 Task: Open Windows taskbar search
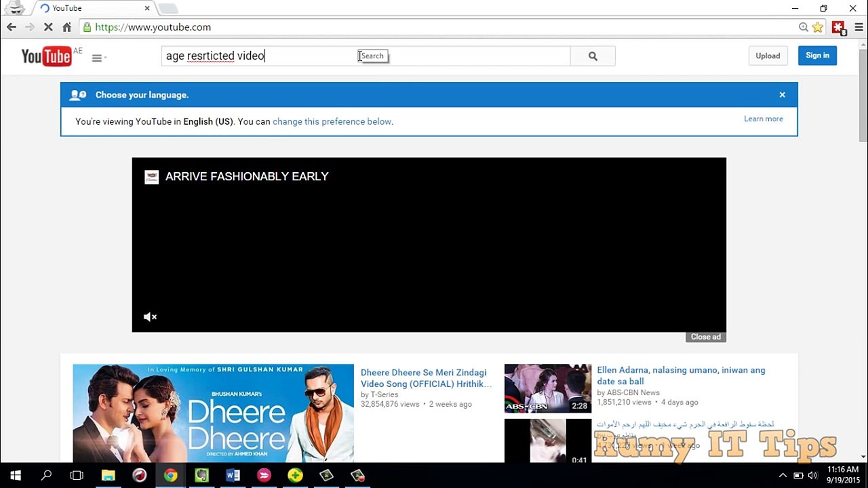[x=46, y=475]
